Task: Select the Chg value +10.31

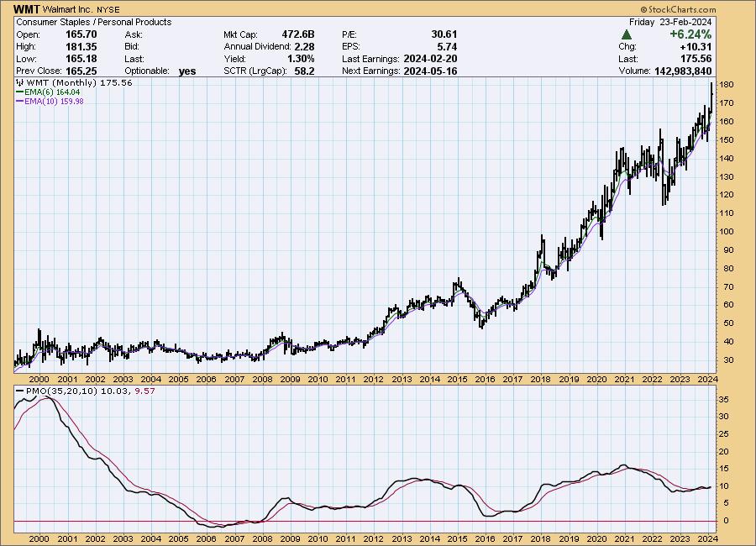Action: click(696, 47)
